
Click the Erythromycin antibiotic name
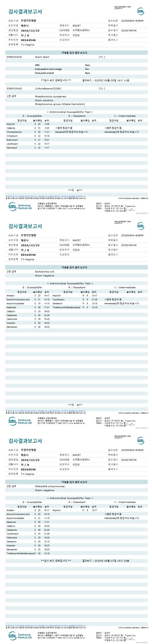(12, 140)
